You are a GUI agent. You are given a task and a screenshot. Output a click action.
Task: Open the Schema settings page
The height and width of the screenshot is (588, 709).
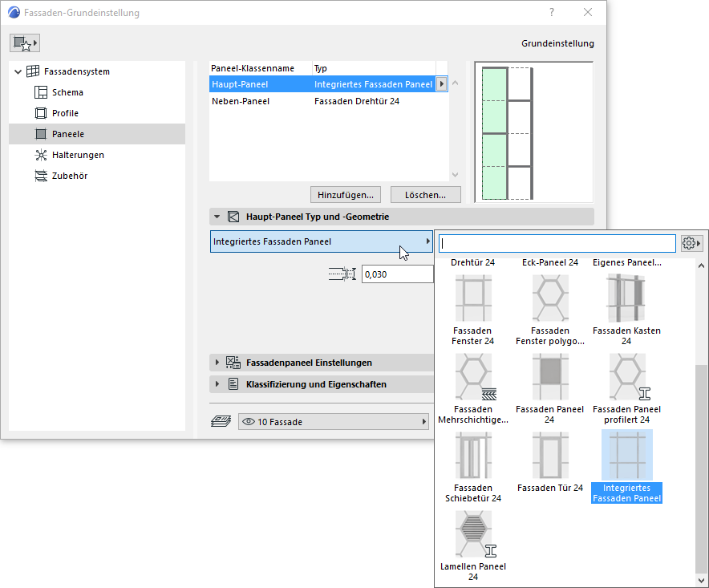click(x=67, y=92)
